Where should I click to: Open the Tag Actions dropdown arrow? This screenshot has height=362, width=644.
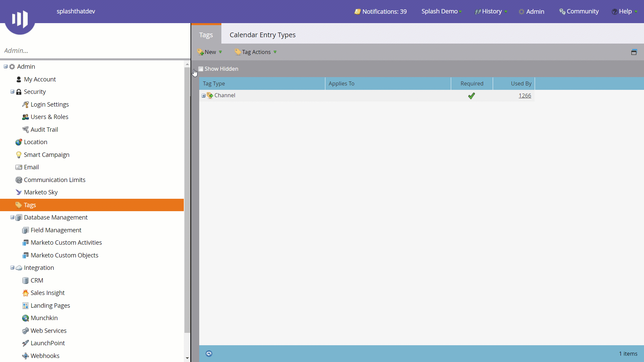tap(275, 52)
